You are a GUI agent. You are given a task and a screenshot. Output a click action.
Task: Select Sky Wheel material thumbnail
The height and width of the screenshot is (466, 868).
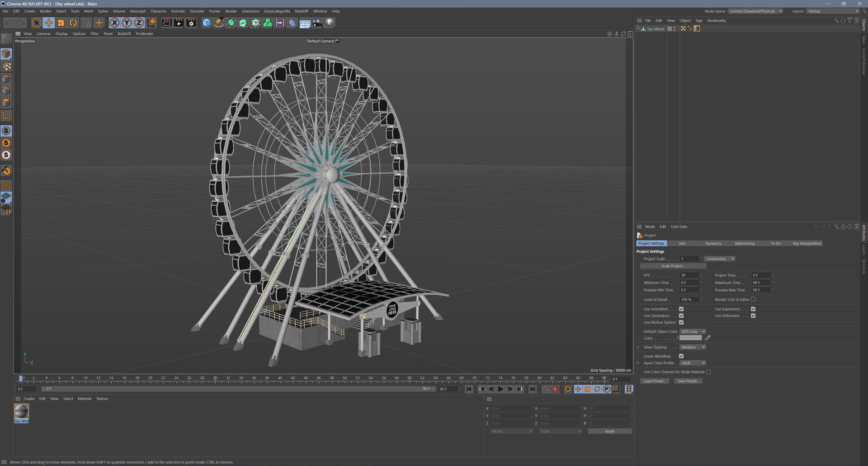[21, 411]
